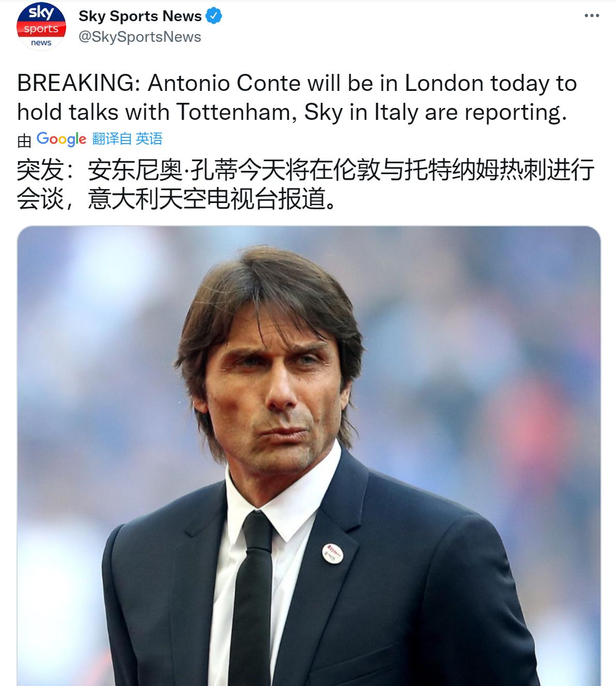Open the tweet photo of Antonio Conte
616x686 pixels.
tap(309, 456)
